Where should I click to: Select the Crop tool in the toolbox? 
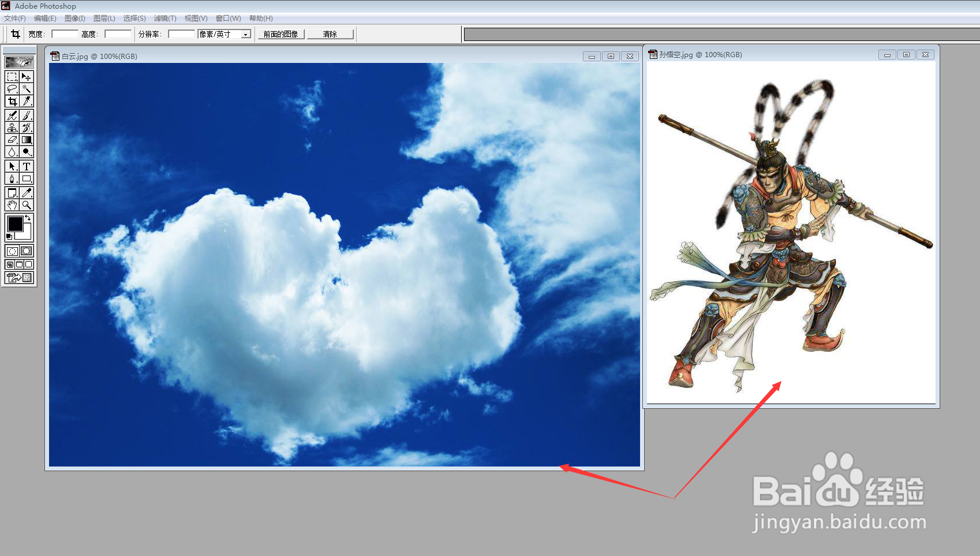(x=12, y=101)
